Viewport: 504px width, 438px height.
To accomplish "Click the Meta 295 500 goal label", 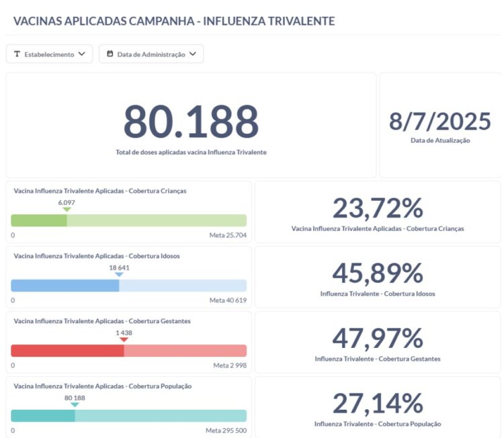I will [x=226, y=430].
